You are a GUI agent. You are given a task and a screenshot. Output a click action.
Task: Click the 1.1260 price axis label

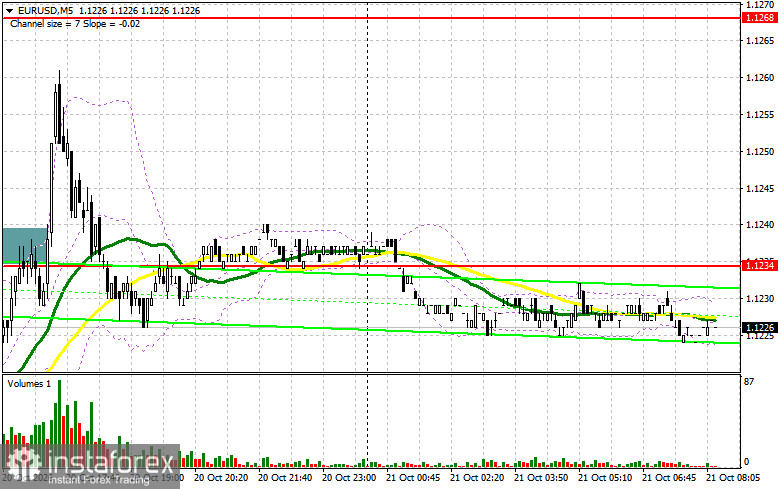(760, 77)
